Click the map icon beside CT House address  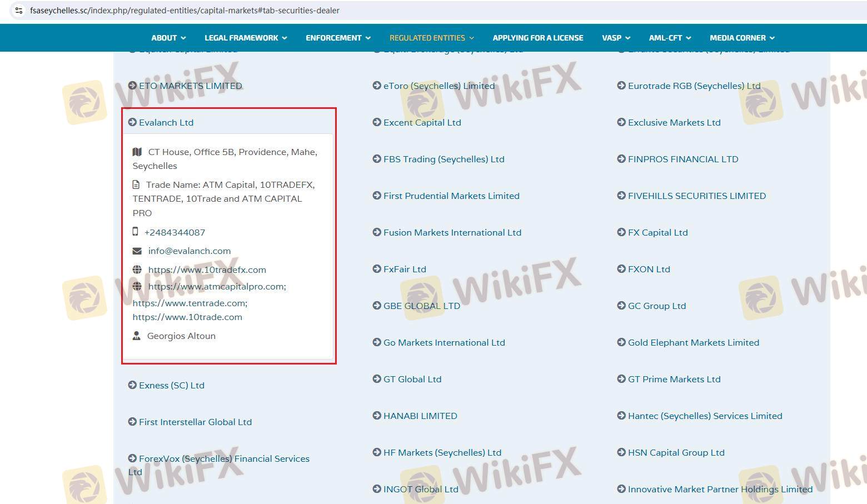(x=137, y=152)
